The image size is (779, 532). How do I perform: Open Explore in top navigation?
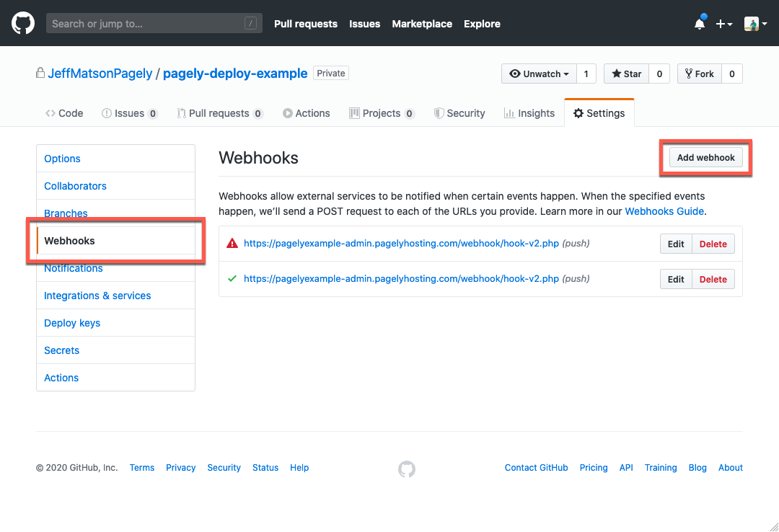click(x=482, y=24)
